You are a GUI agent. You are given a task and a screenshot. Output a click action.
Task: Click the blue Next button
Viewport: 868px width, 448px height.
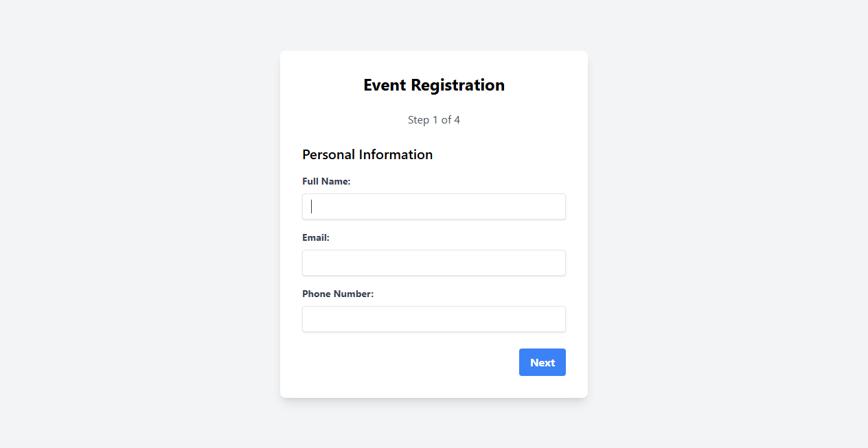(542, 362)
